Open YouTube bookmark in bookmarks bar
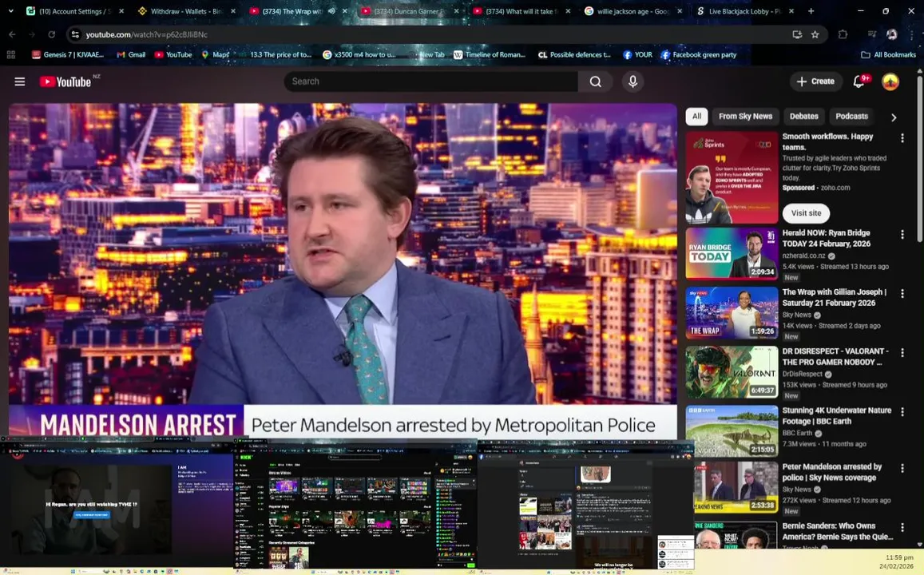 [173, 55]
